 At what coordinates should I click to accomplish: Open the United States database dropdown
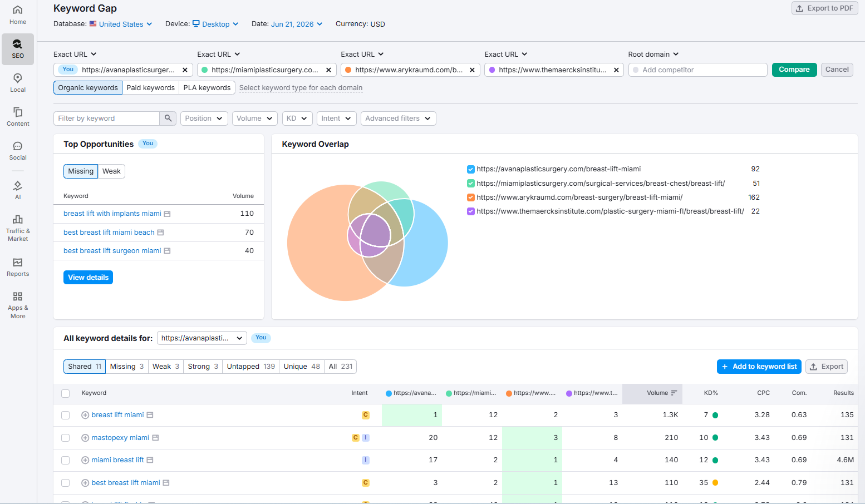coord(121,24)
